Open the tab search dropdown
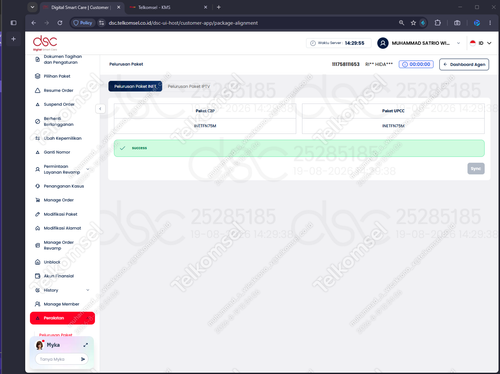The image size is (500, 374). tap(32, 7)
